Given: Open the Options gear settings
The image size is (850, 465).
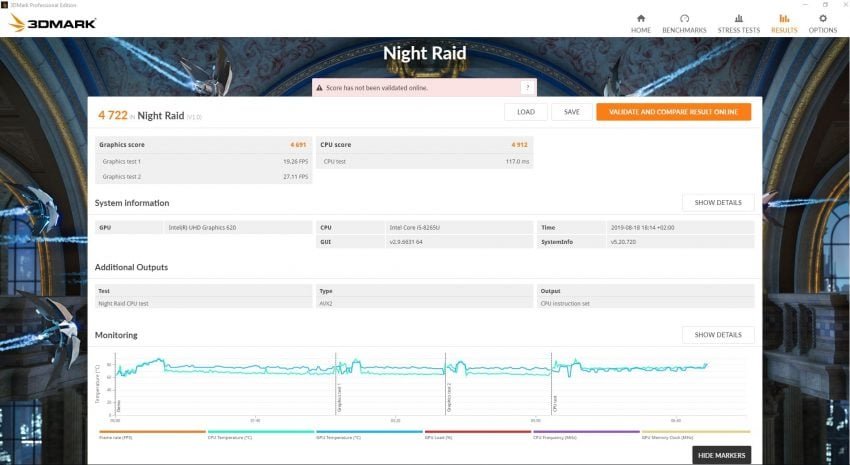Looking at the screenshot, I should [x=823, y=23].
